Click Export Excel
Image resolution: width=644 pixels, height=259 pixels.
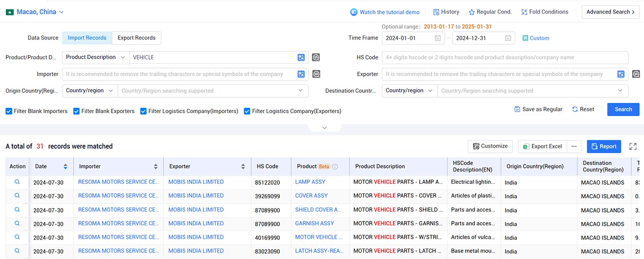(x=542, y=146)
